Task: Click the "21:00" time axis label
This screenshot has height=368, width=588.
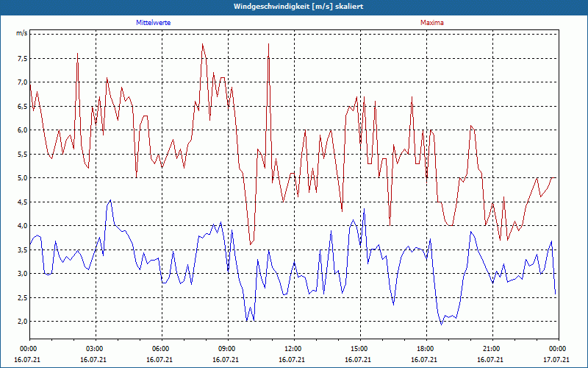Action: 492,349
